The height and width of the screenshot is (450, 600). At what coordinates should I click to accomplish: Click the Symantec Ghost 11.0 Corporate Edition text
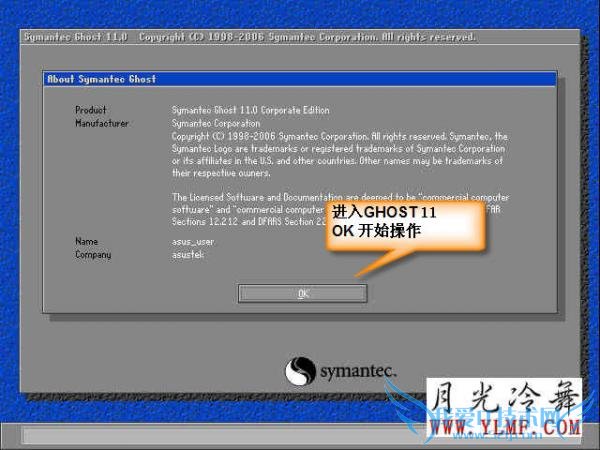(x=250, y=110)
